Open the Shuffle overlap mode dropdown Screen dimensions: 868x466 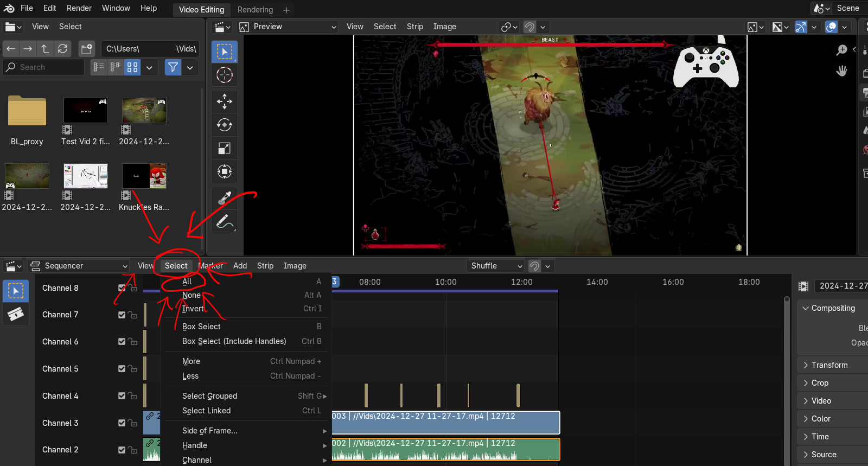click(496, 266)
